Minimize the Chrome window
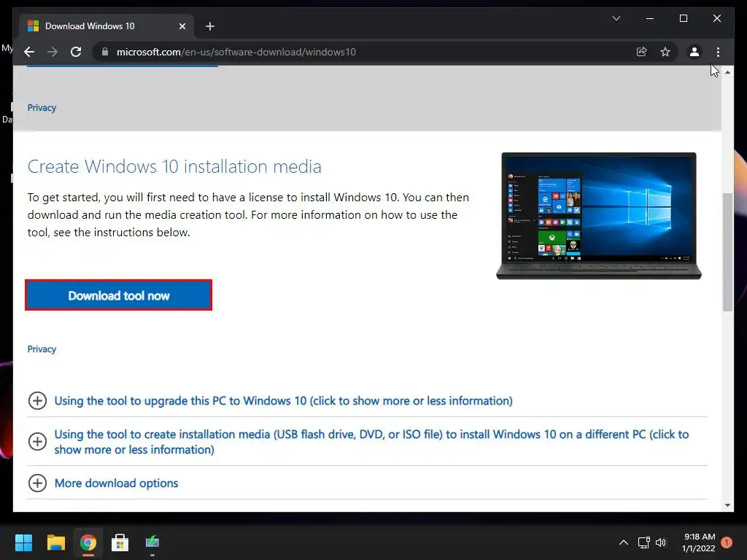 650,18
